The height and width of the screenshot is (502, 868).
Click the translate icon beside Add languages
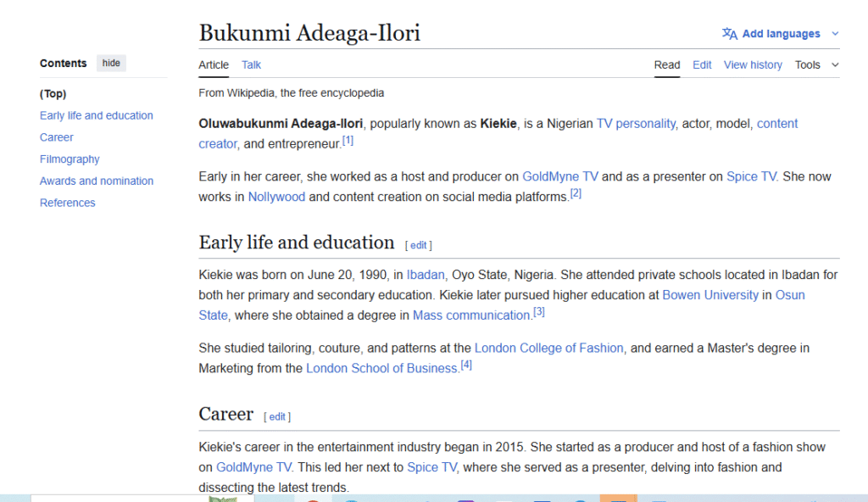[x=729, y=34]
